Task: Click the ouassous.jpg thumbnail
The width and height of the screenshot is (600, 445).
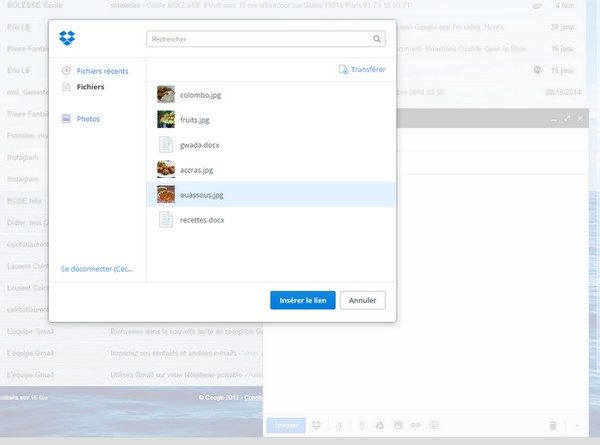Action: click(166, 194)
